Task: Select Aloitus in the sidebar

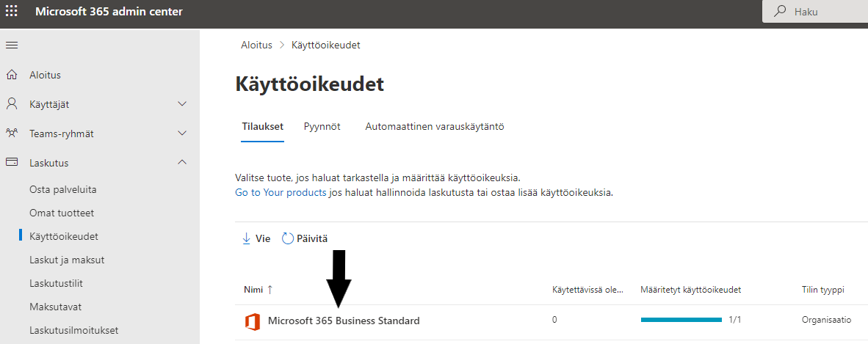Action: click(x=45, y=76)
